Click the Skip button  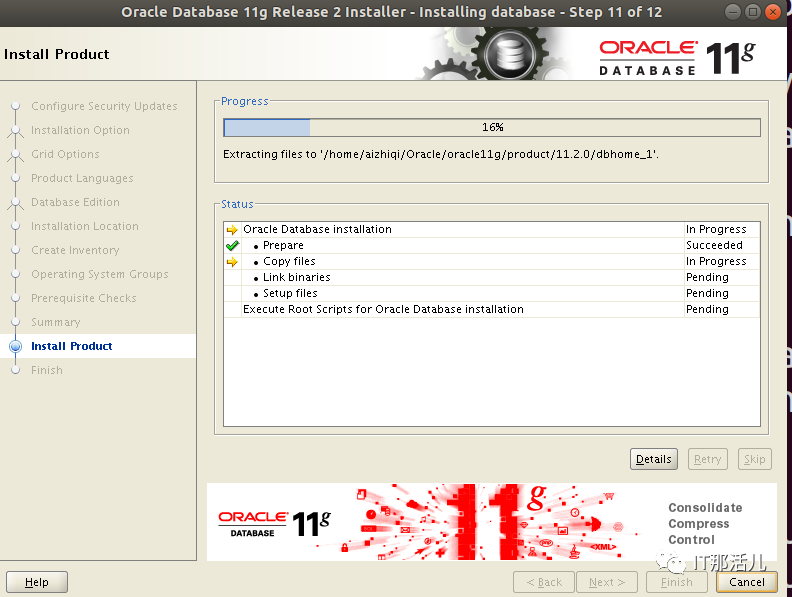pyautogui.click(x=755, y=459)
